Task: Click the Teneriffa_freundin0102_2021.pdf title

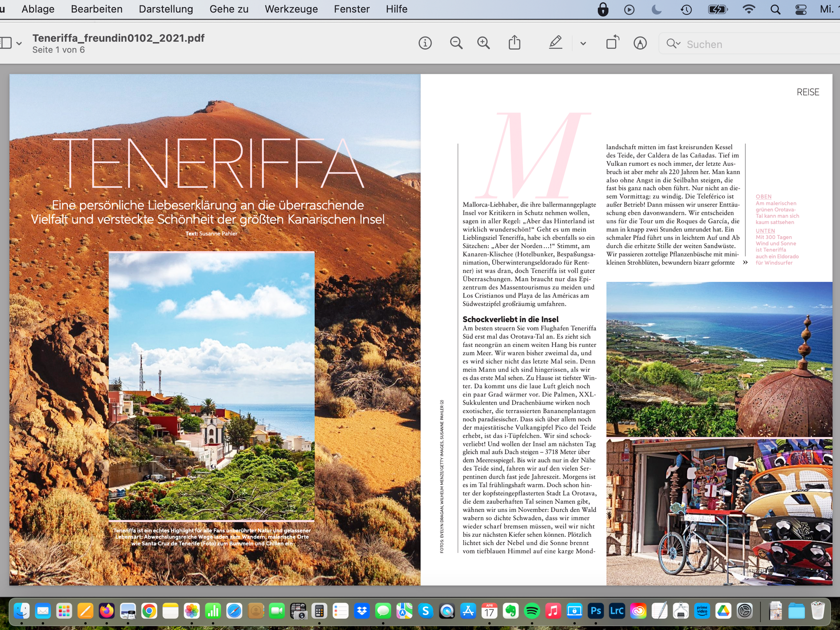Action: [118, 38]
